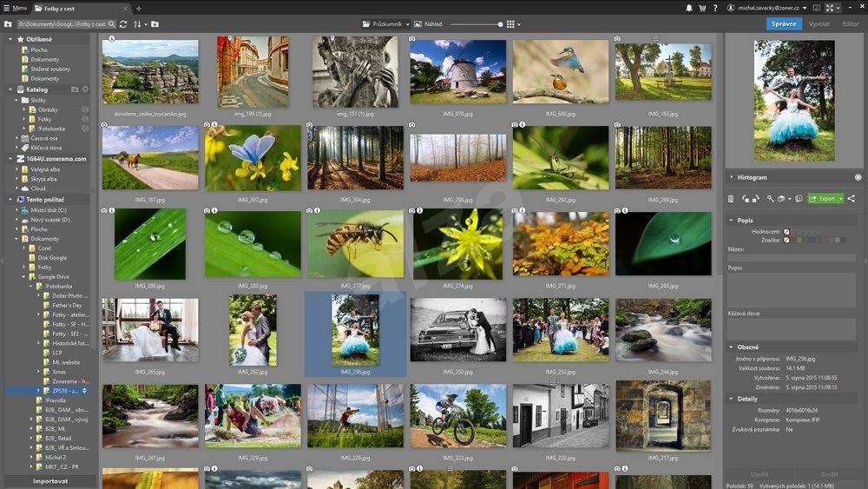Open the Cloud item in Zonerama
Image resolution: width=868 pixels, height=489 pixels.
pyautogui.click(x=37, y=188)
